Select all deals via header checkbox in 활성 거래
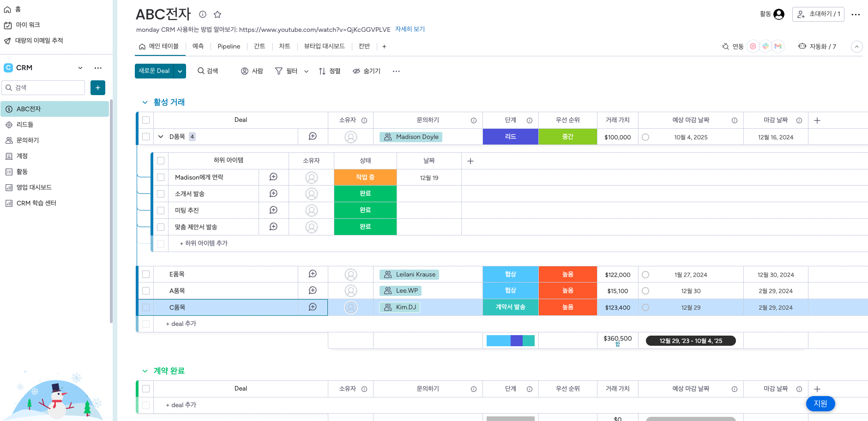This screenshot has height=421, width=868. 146,120
